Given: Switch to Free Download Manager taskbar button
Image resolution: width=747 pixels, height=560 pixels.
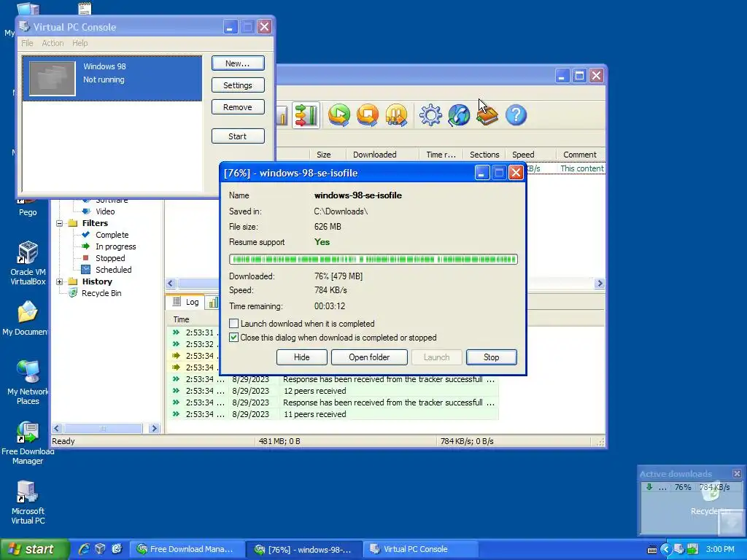Looking at the screenshot, I should 187,549.
